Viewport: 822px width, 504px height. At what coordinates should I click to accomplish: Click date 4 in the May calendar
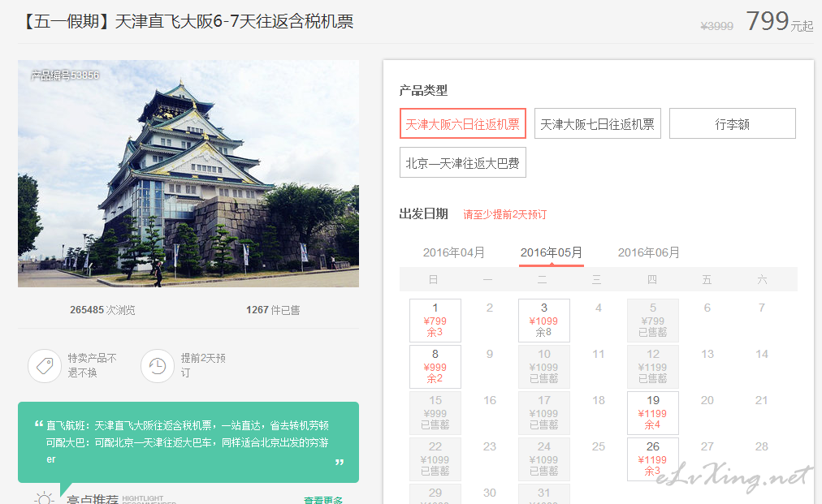point(598,308)
